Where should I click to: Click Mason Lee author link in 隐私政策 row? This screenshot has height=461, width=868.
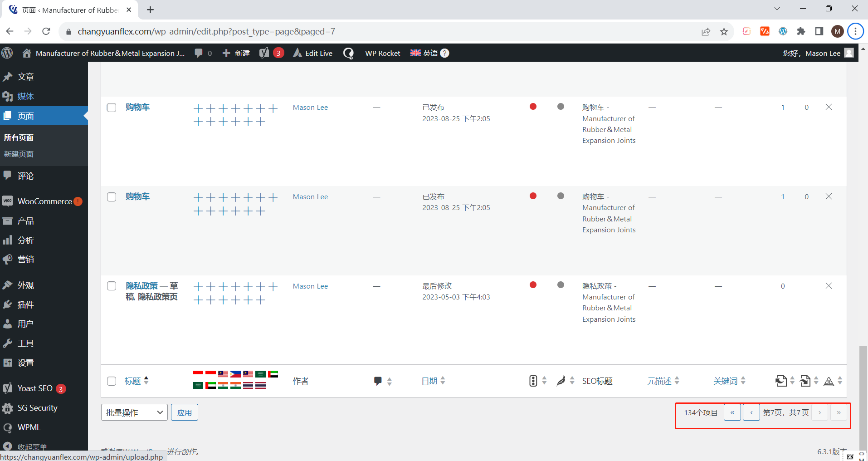pos(310,286)
